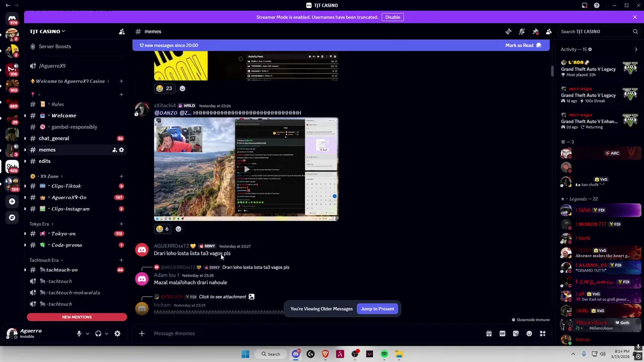Play the xXitachi4 video attachment
644x362 pixels.
coord(246,169)
